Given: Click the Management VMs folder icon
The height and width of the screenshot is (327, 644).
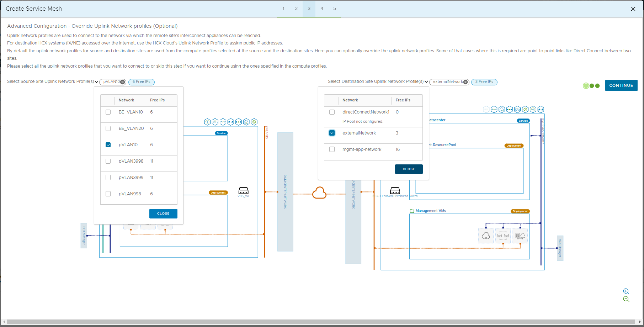Looking at the screenshot, I should click(412, 211).
